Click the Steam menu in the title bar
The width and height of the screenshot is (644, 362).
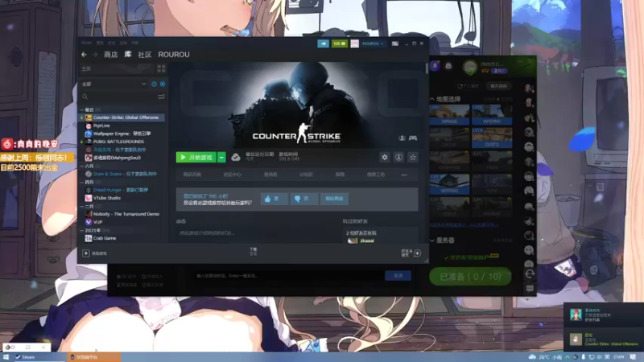[x=86, y=43]
